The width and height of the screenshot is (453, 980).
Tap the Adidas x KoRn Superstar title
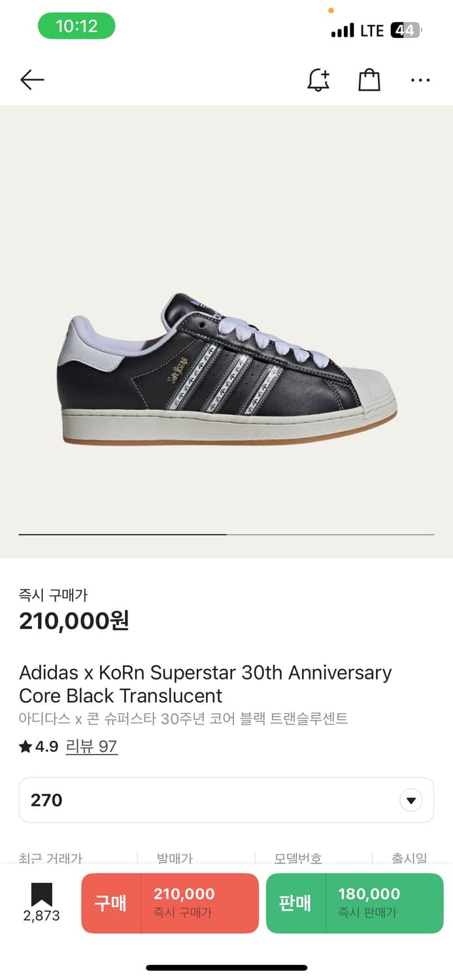(205, 683)
